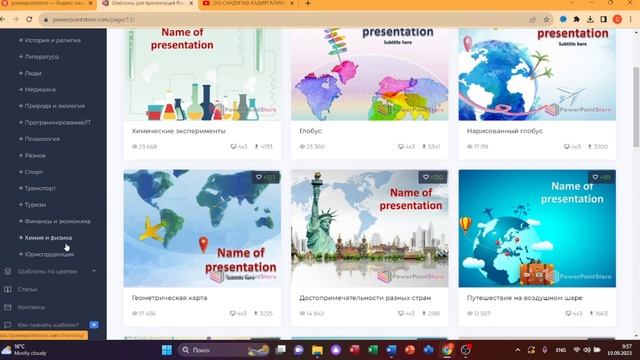Open the Контакты sidebar item
Viewport: 640px width, 360px height.
coord(31,307)
